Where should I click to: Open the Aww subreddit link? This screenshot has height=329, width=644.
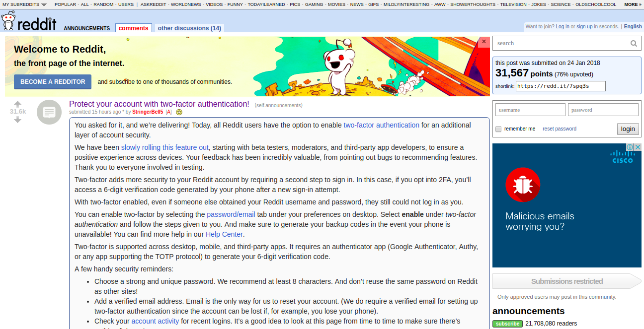[440, 4]
